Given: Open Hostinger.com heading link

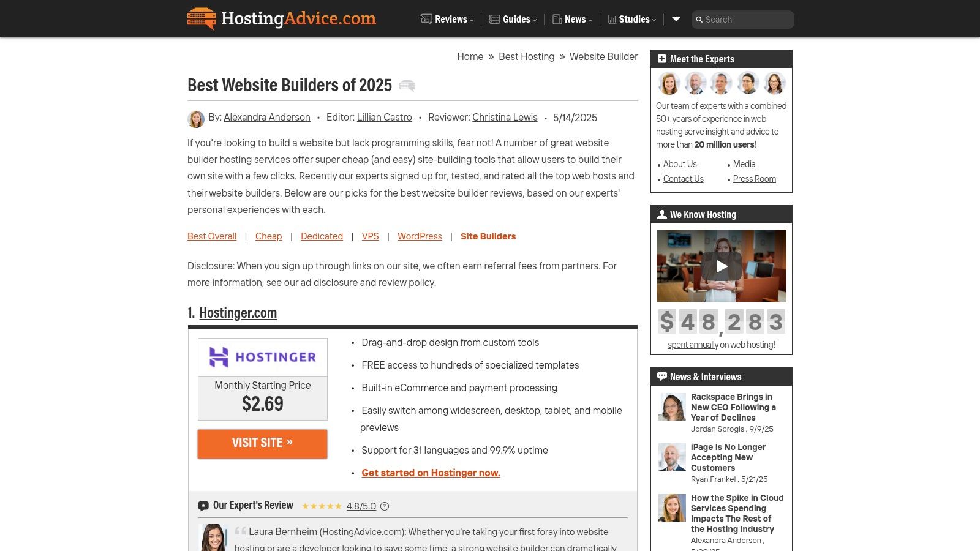Looking at the screenshot, I should (238, 313).
